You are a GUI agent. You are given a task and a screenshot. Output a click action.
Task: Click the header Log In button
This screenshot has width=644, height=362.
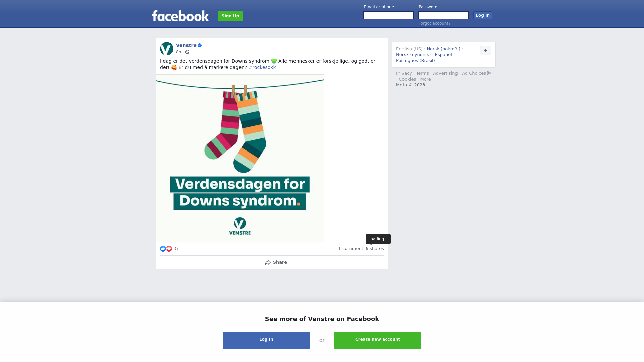[483, 15]
